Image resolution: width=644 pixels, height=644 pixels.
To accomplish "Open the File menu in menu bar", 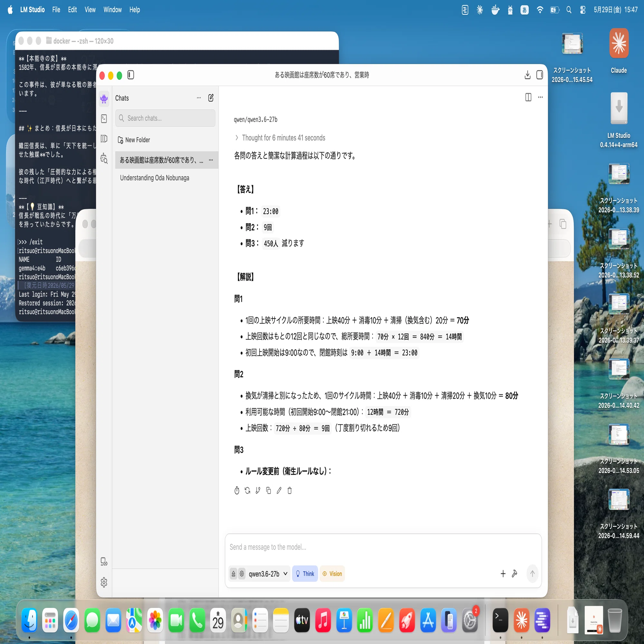I will pos(56,10).
